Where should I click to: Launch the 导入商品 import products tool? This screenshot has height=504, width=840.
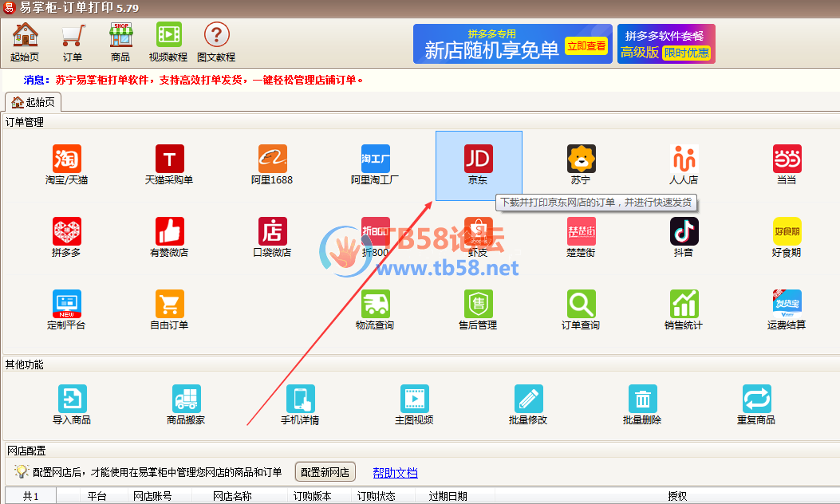(72, 405)
